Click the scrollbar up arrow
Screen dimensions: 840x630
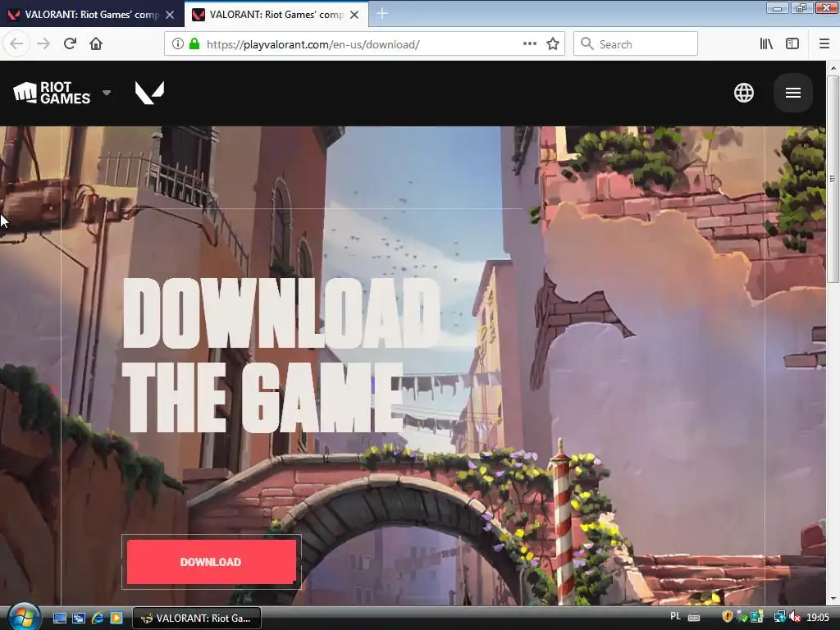click(x=833, y=68)
